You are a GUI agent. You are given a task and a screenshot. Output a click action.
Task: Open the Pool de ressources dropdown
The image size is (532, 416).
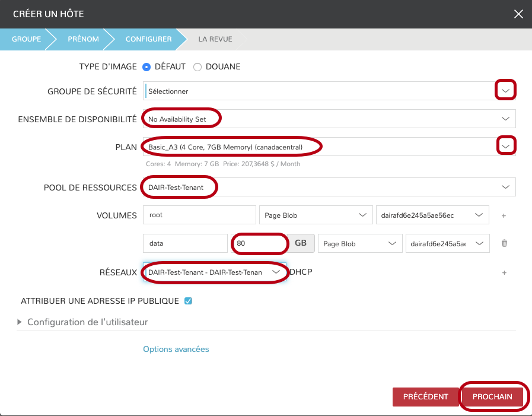(x=505, y=187)
